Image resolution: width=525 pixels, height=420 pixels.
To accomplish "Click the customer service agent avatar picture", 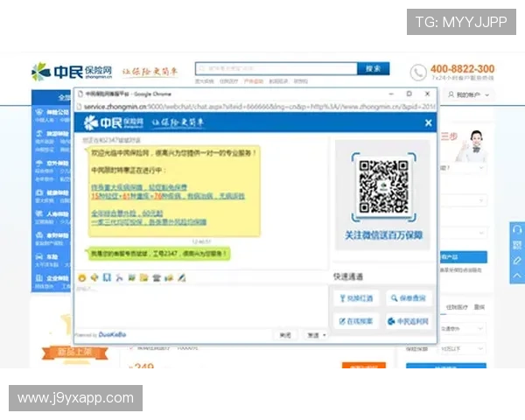I will click(x=472, y=146).
